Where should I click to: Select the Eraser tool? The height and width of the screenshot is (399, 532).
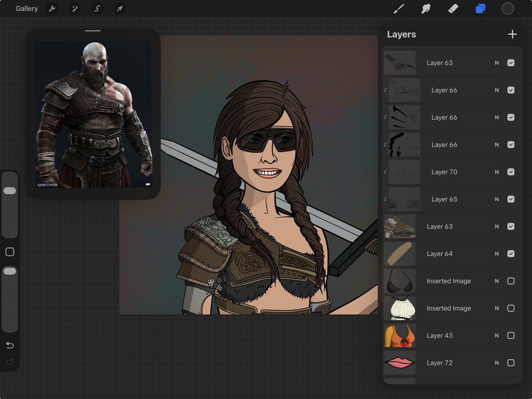[x=453, y=8]
